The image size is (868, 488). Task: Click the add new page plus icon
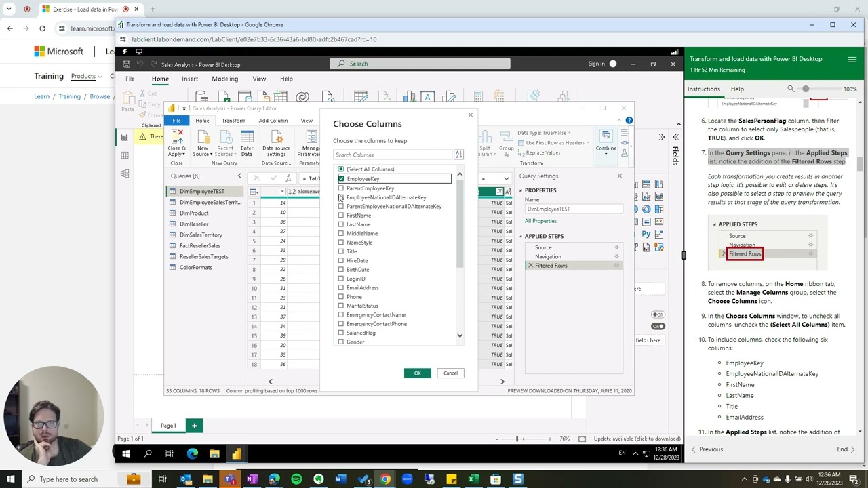(194, 426)
